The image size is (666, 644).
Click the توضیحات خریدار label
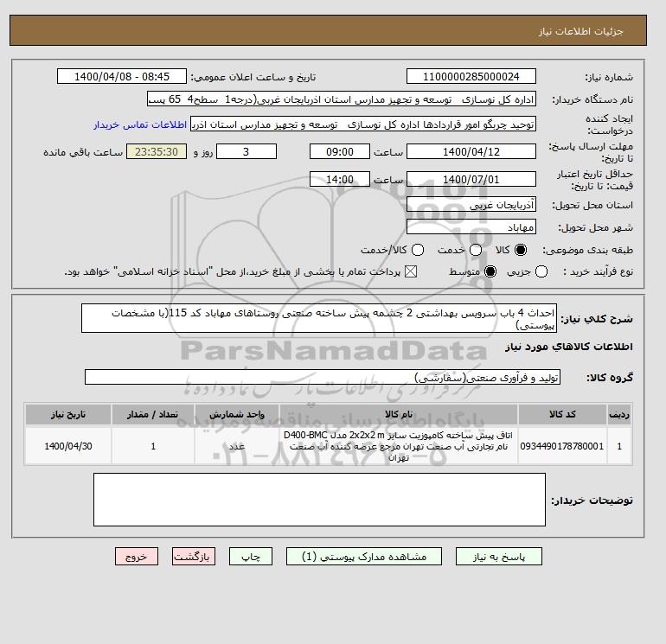[x=592, y=501]
